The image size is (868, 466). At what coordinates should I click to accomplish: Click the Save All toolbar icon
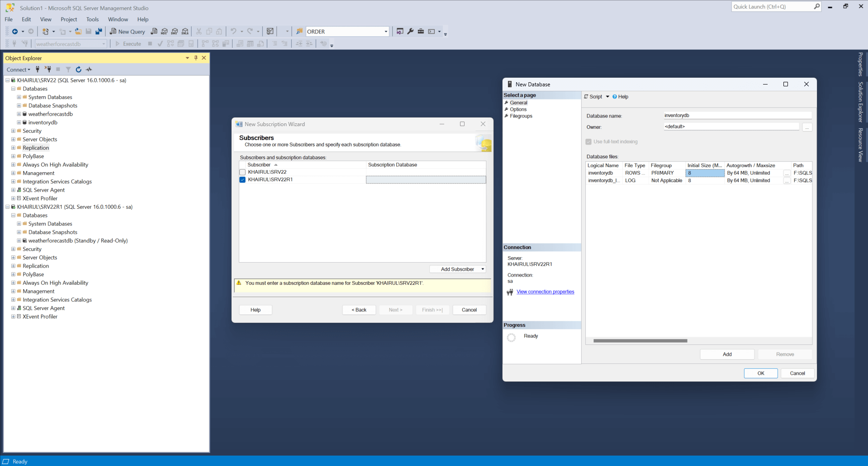pyautogui.click(x=99, y=32)
